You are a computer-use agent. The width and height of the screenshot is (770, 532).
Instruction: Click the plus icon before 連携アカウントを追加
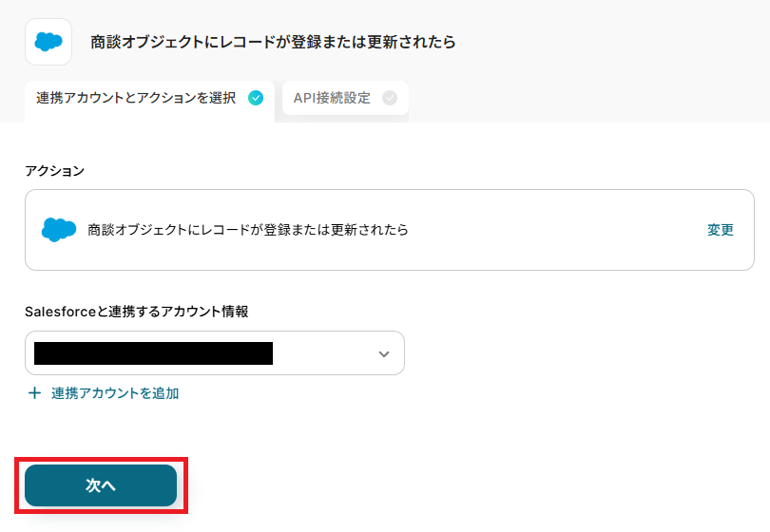34,393
